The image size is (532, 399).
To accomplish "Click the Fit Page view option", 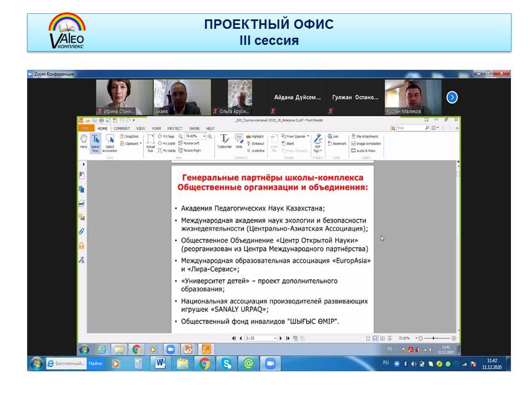I will pos(166,136).
